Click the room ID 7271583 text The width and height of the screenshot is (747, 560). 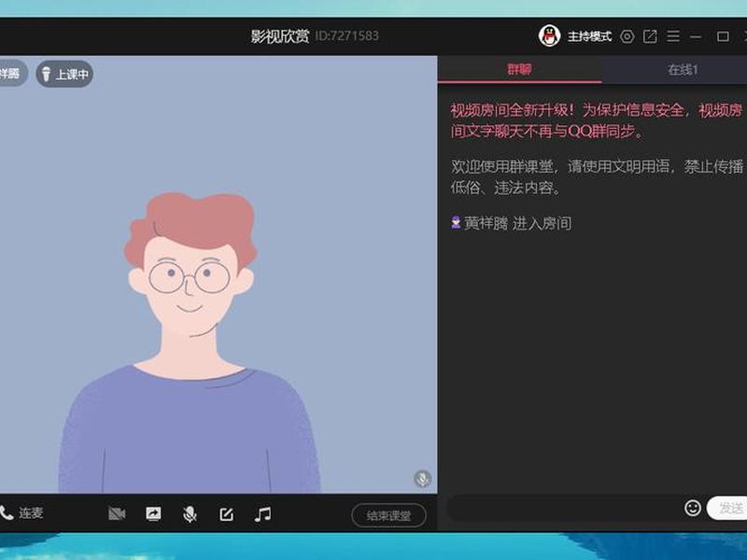click(346, 36)
